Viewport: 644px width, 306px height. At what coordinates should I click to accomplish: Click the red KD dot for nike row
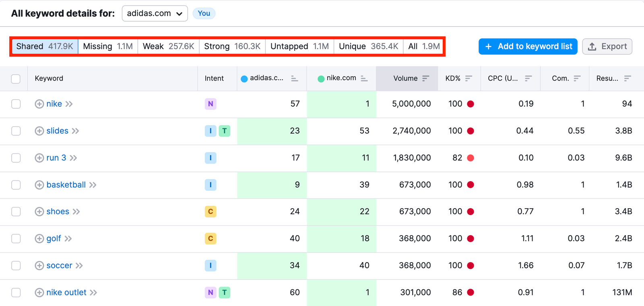[471, 104]
